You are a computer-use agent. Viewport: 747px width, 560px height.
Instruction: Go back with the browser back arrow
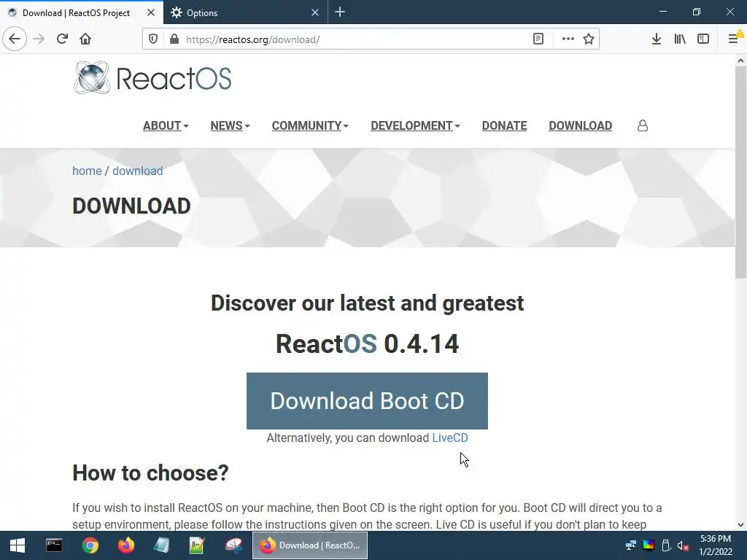tap(15, 39)
